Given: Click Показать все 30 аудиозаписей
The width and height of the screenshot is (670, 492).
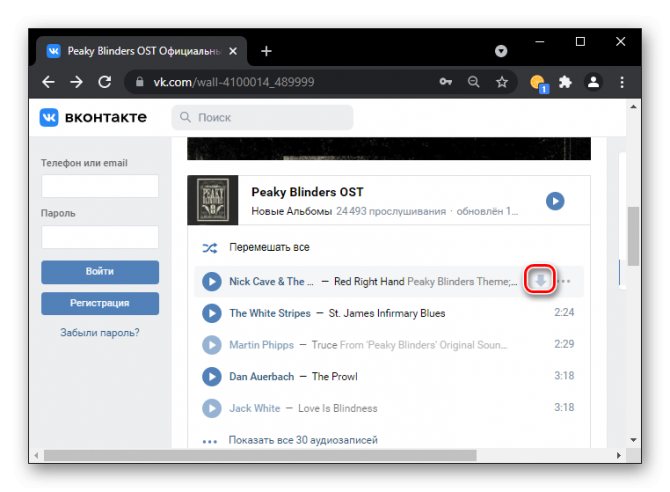Looking at the screenshot, I should tap(303, 440).
